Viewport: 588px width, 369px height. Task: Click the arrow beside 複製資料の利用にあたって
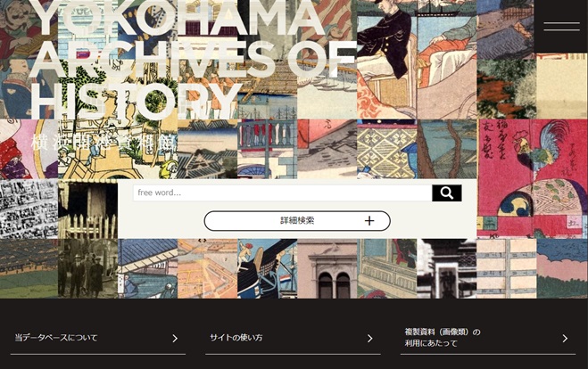pos(565,339)
